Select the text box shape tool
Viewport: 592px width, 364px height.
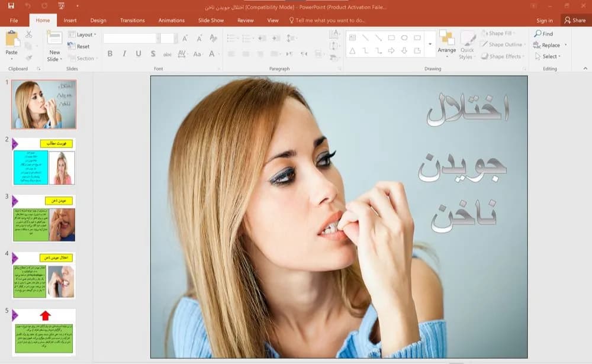352,38
